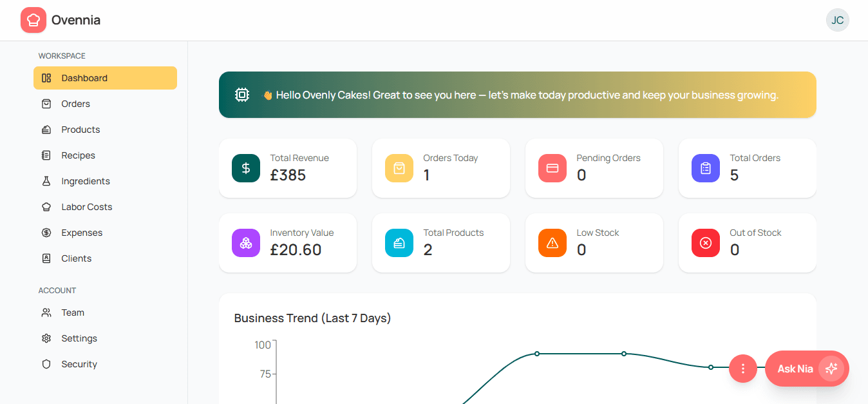Click the Products icon in the sidebar
Viewport: 868px width, 404px height.
coord(45,130)
